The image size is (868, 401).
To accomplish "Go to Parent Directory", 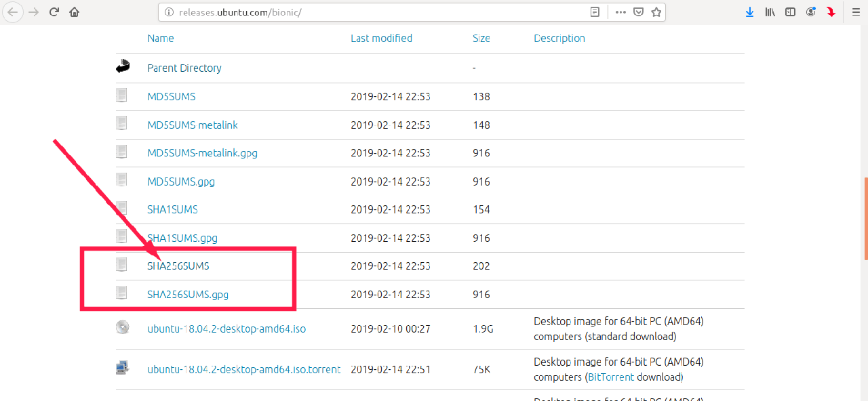I will coord(184,68).
